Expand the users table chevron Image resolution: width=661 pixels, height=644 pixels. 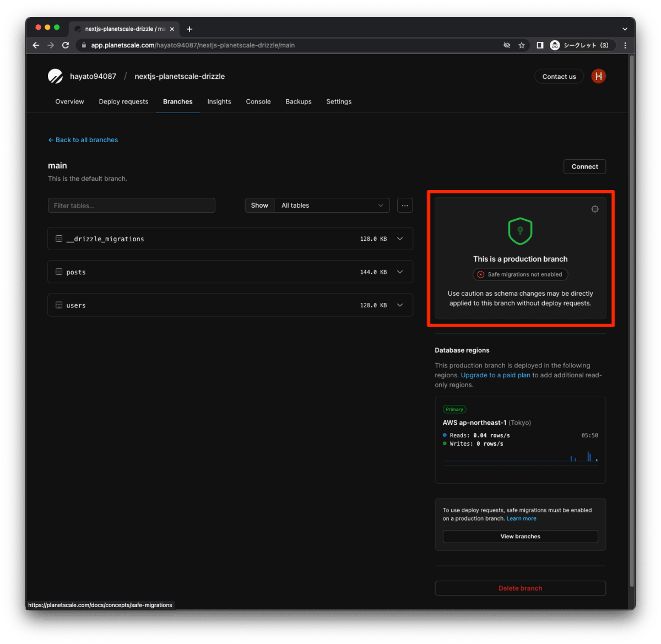(x=400, y=305)
